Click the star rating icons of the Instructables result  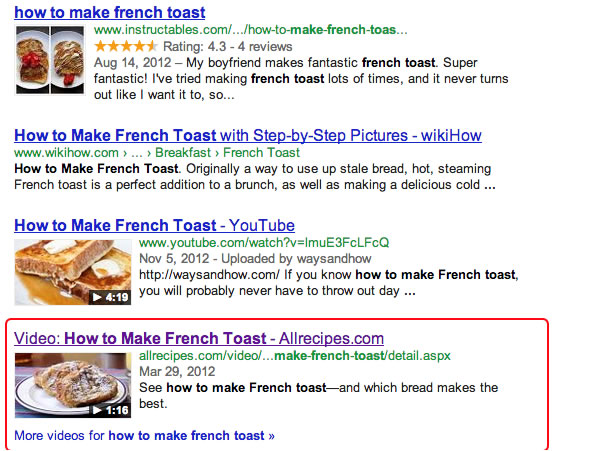126,46
